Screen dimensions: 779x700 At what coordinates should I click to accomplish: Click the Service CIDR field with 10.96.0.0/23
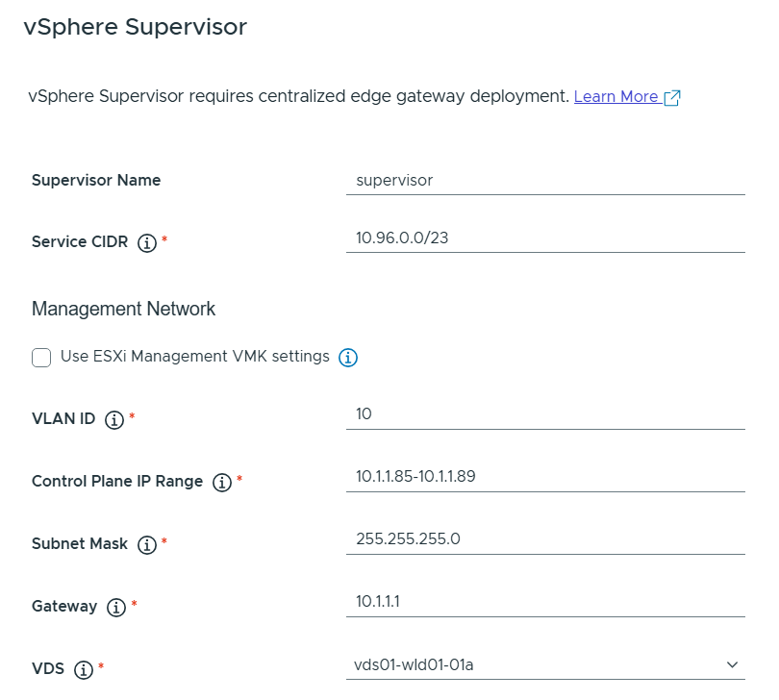click(544, 237)
